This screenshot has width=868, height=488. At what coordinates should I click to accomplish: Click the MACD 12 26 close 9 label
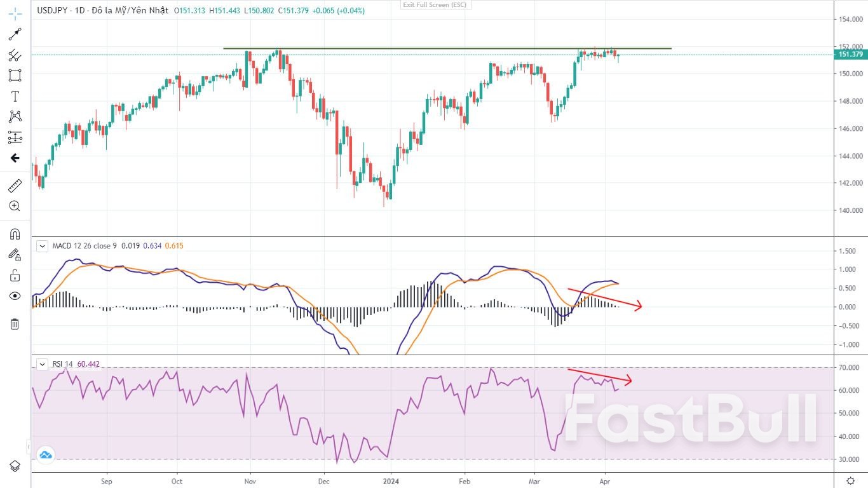86,246
